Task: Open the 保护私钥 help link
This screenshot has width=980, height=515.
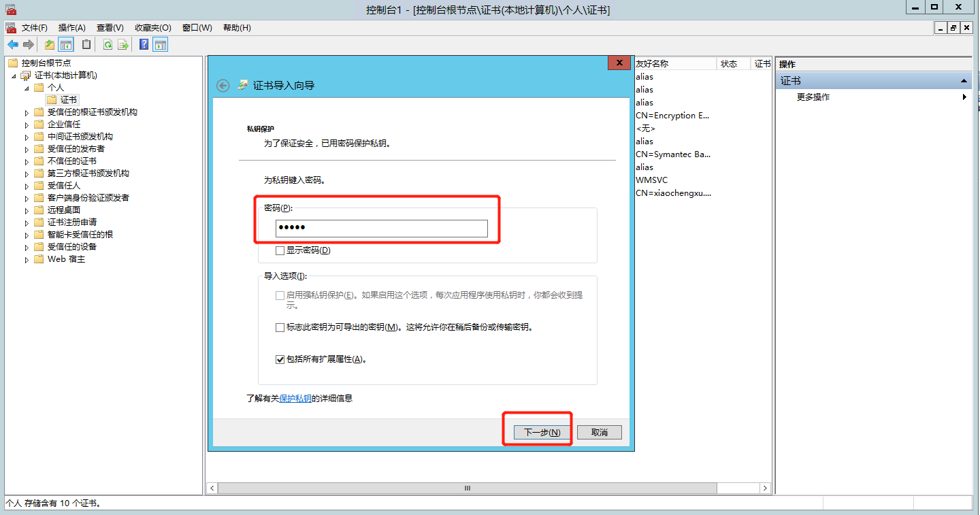Action: (295, 398)
